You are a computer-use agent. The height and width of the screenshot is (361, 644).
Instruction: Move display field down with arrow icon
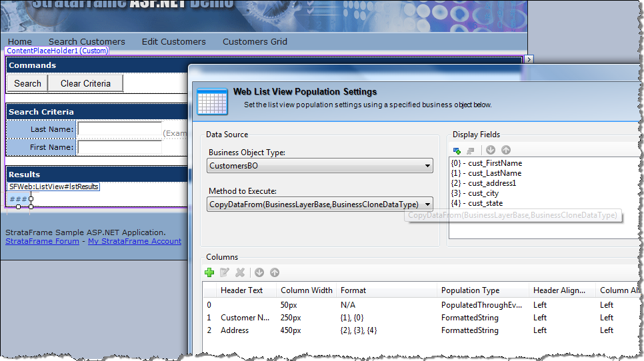pos(491,151)
